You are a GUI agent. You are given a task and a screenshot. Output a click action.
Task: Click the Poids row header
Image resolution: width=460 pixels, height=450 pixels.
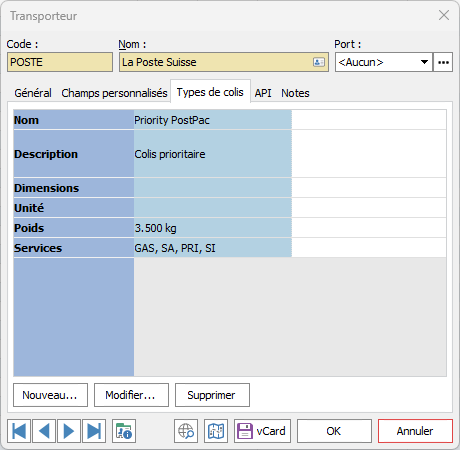coord(74,228)
